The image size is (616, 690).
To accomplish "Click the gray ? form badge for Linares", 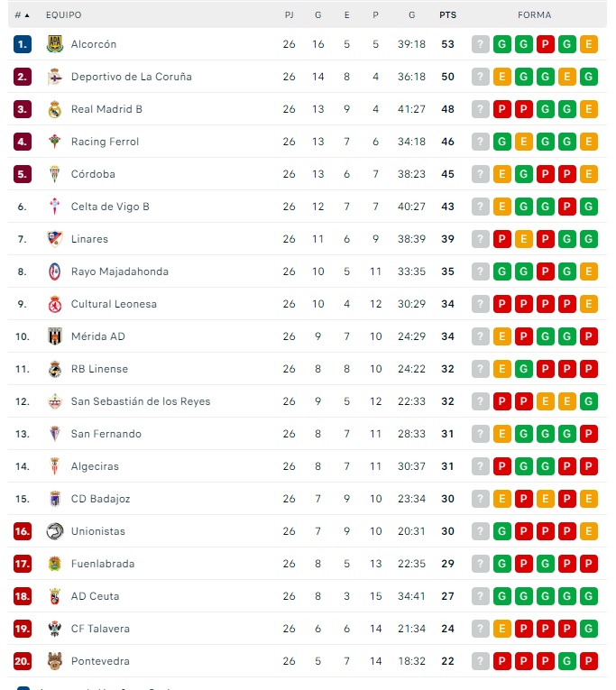I will [x=480, y=239].
